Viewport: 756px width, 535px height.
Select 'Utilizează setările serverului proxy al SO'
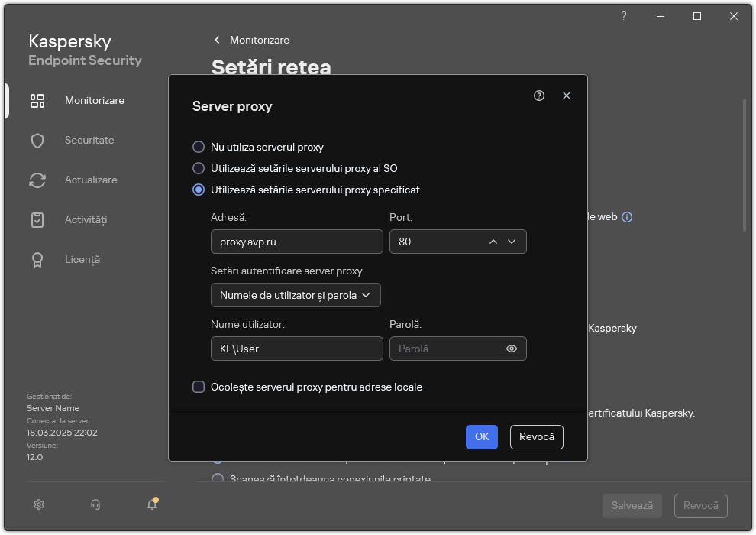[199, 168]
